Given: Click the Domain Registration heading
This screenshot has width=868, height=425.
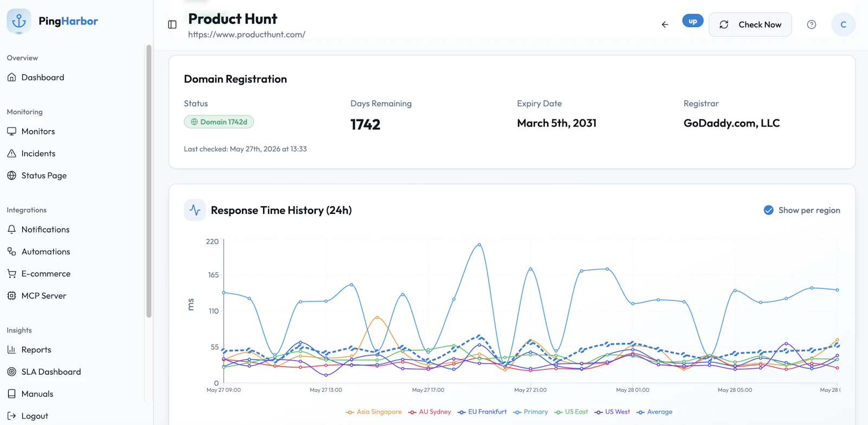Looking at the screenshot, I should [235, 79].
